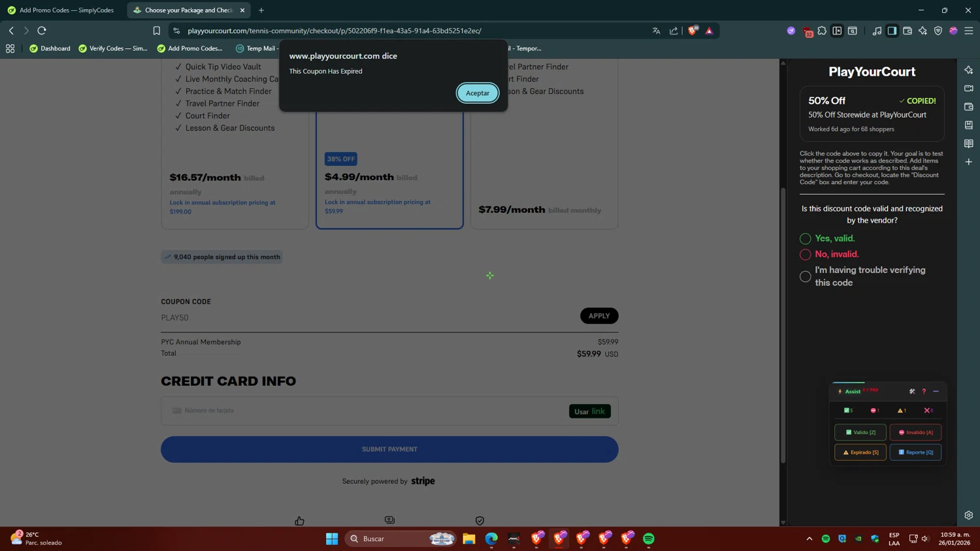This screenshot has height=551, width=980.
Task: Click the APPLY coupon button
Action: [599, 316]
